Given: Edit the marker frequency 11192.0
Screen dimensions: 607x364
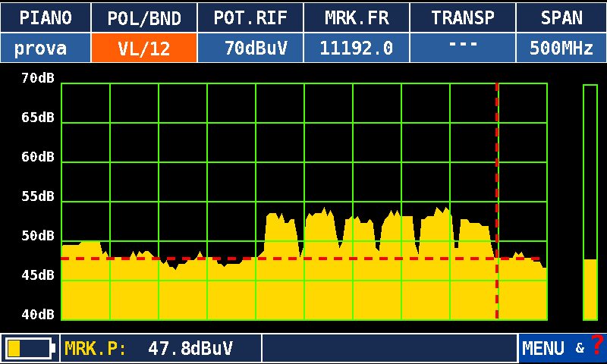Looking at the screenshot, I should click(357, 48).
